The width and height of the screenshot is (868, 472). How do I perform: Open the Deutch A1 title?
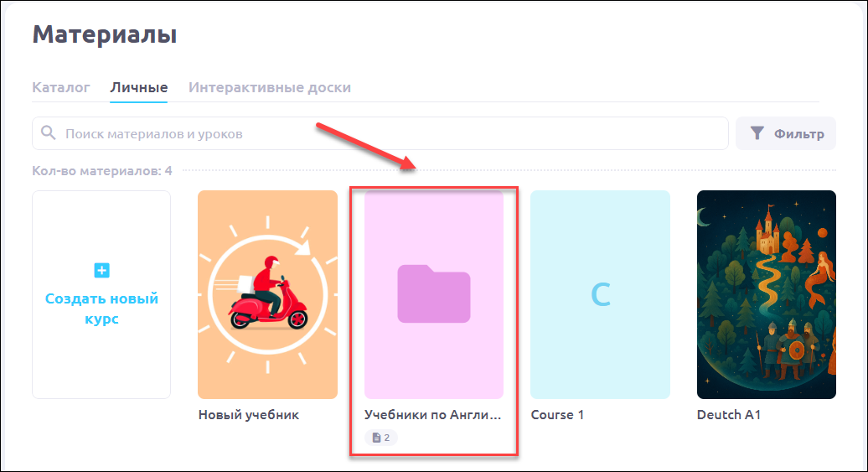729,415
